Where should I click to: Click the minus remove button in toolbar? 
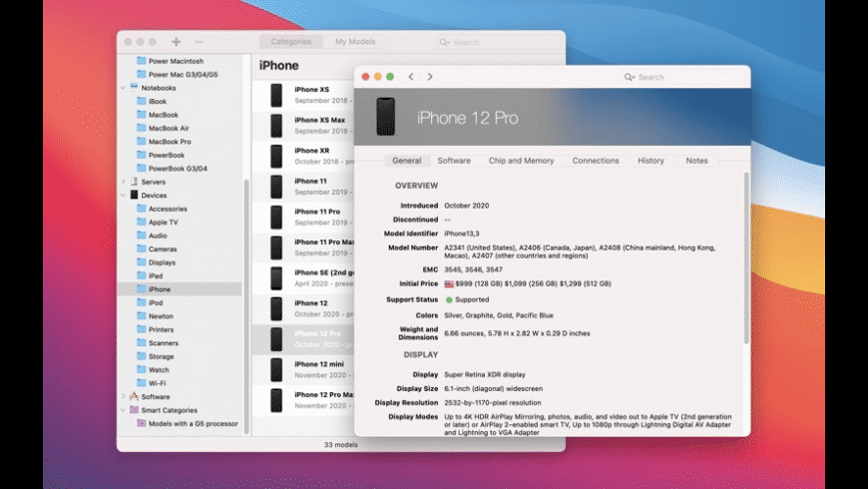(x=199, y=42)
